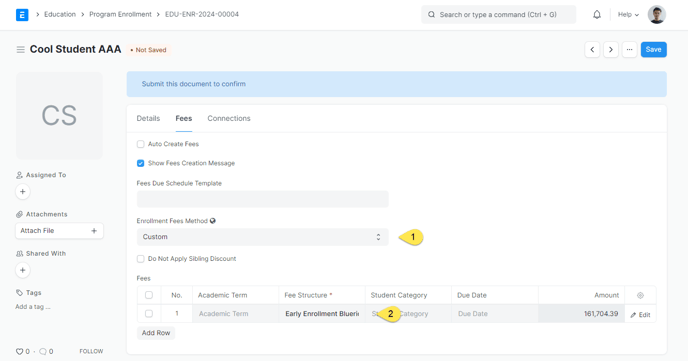The height and width of the screenshot is (361, 688).
Task: Toggle the sidebar hamburger icon
Action: (x=20, y=50)
